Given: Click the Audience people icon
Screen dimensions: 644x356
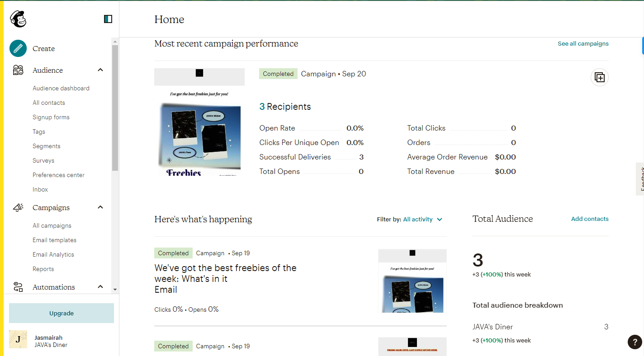Looking at the screenshot, I should pos(18,70).
